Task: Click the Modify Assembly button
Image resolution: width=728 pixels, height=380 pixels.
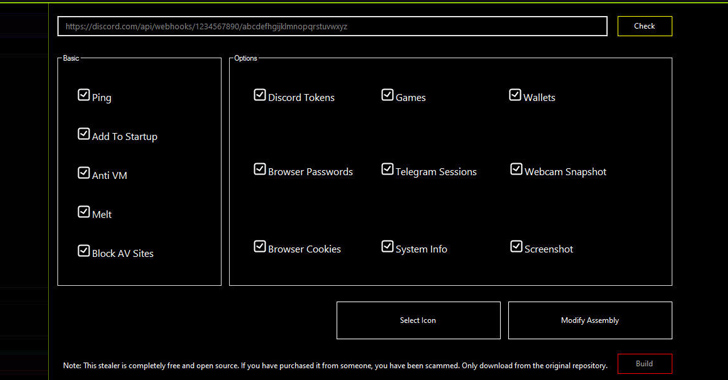Action: [590, 321]
